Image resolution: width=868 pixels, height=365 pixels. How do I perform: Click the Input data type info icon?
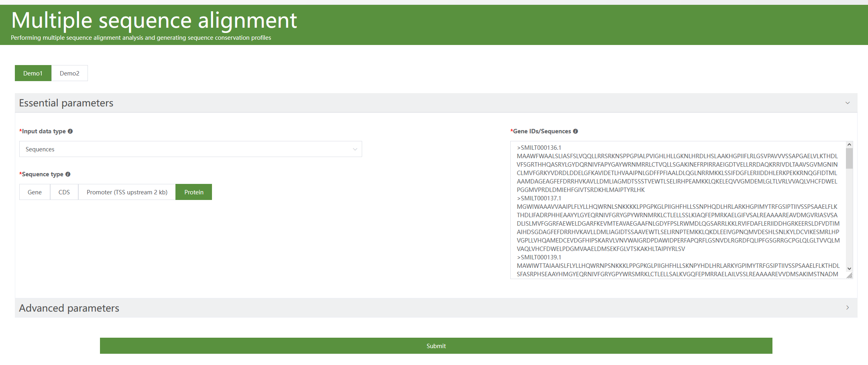(70, 131)
